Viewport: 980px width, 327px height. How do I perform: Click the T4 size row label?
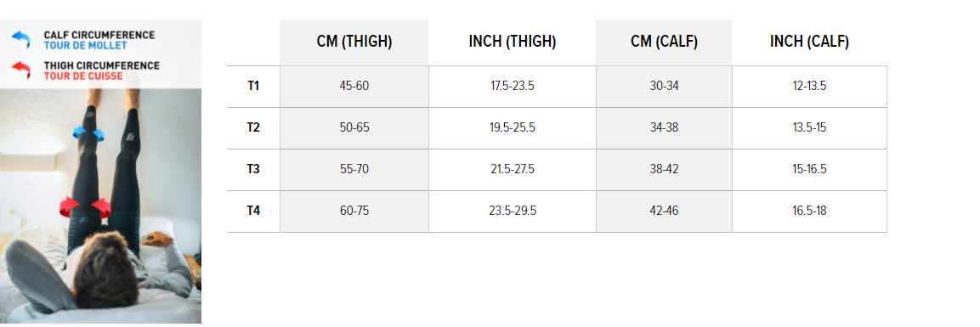[253, 211]
